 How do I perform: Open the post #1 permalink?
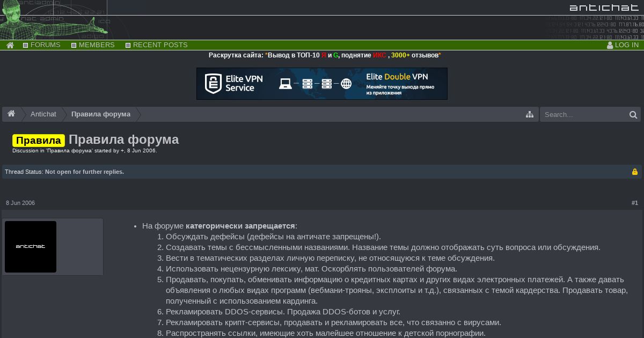coord(635,203)
